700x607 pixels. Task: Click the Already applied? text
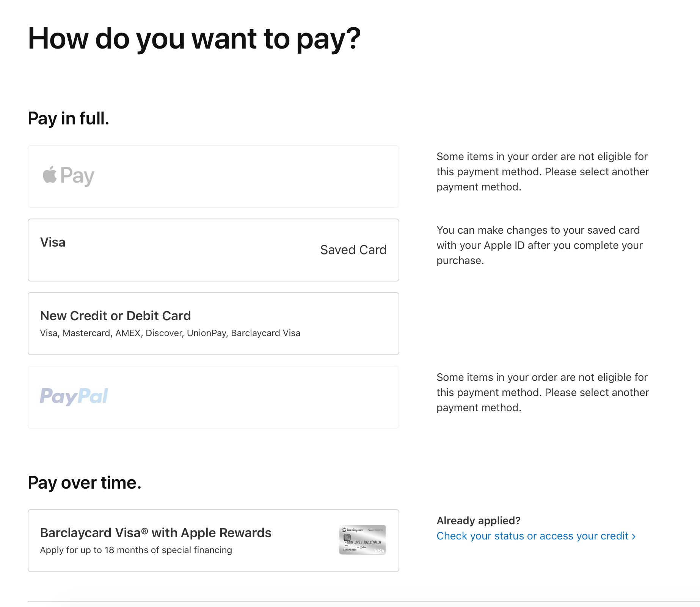pos(479,520)
